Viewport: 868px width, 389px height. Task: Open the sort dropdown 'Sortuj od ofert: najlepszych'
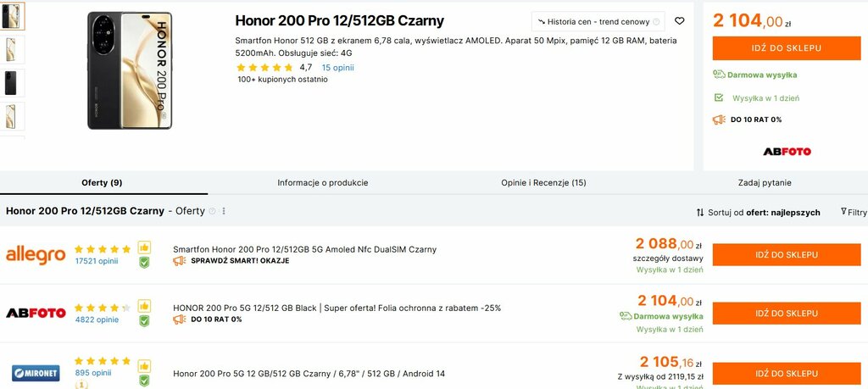[758, 213]
